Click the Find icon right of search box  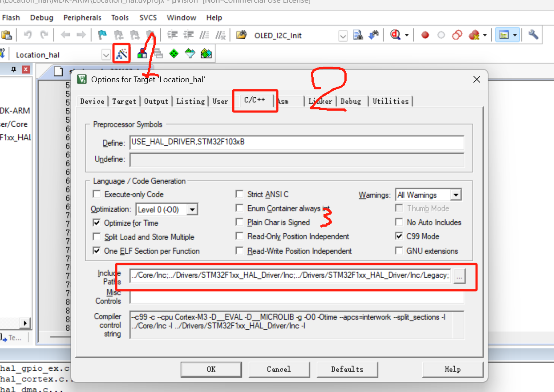click(x=358, y=35)
